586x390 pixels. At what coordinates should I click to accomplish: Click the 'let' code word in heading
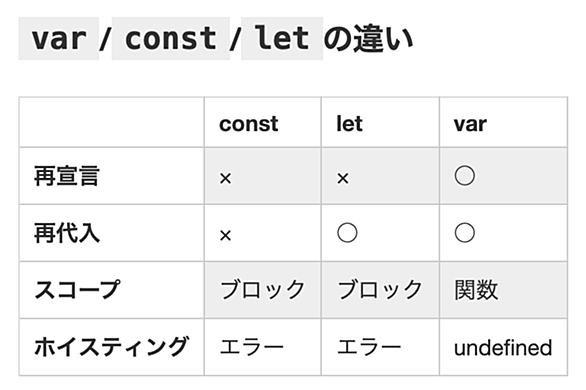click(282, 38)
